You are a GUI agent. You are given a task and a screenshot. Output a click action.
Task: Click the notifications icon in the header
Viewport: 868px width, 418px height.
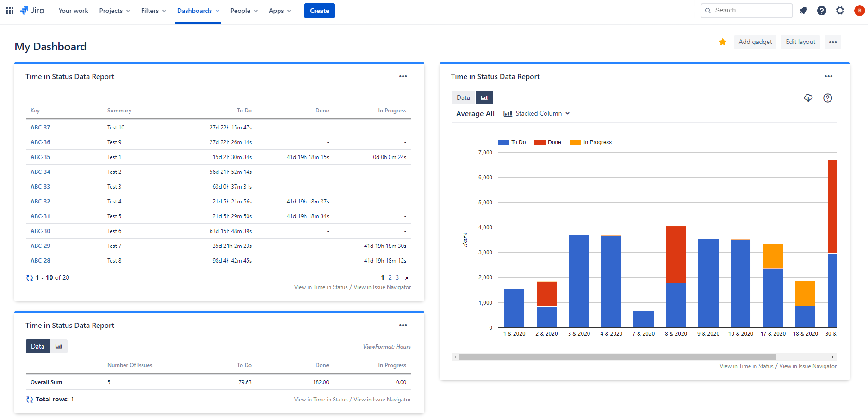pos(803,11)
